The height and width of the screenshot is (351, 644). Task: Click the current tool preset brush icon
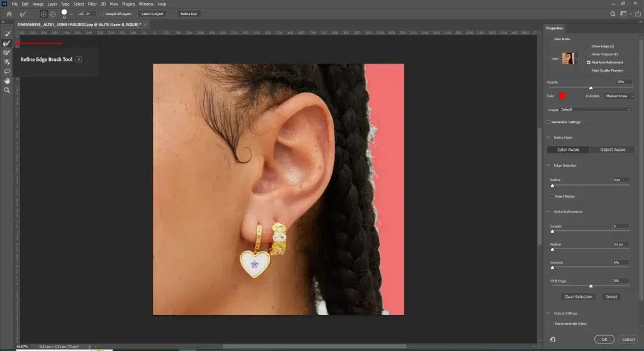[x=23, y=14]
